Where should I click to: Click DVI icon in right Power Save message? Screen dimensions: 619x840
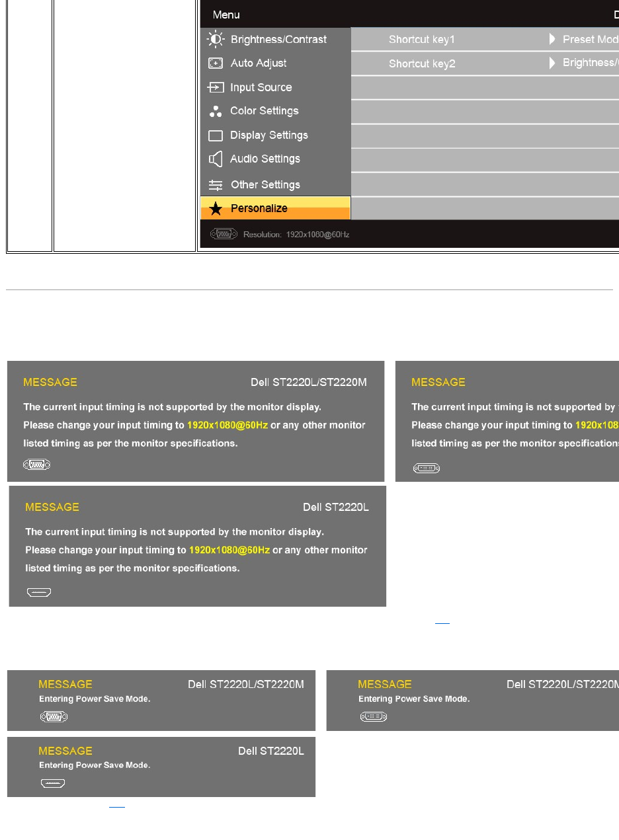click(x=374, y=716)
